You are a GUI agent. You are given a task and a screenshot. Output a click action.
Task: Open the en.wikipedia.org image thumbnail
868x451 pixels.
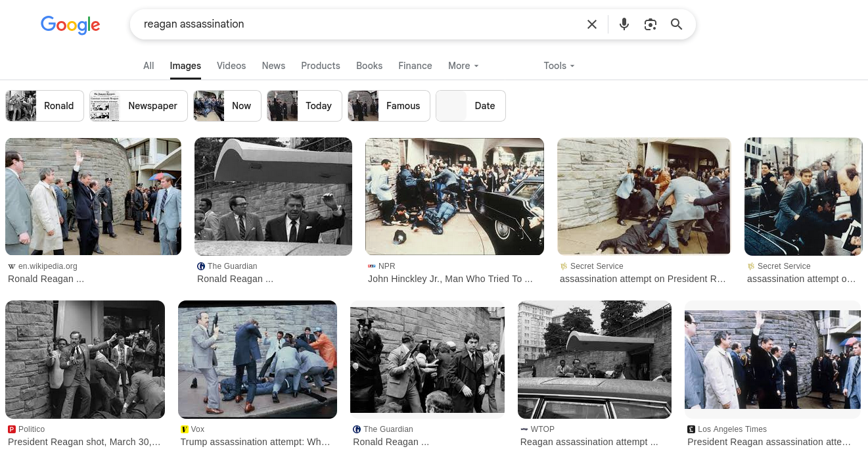click(x=93, y=197)
